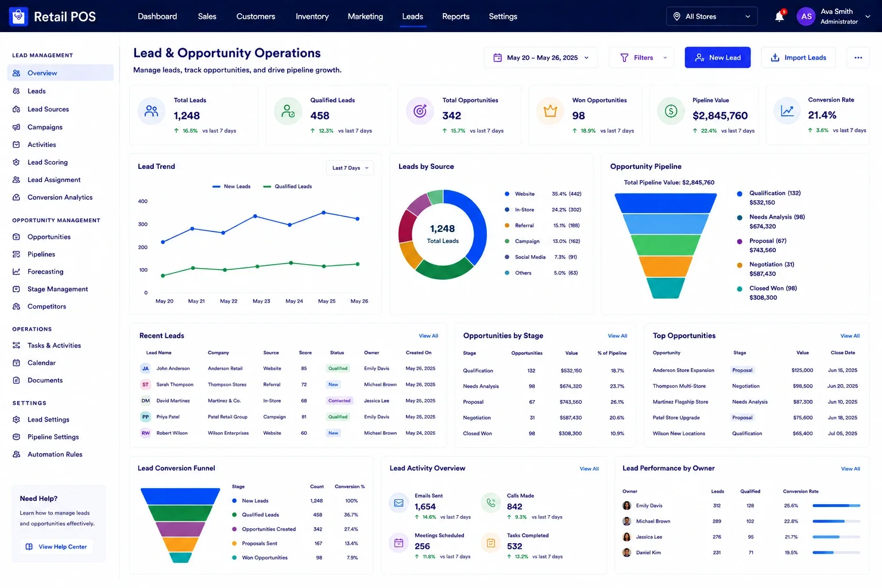Click the Qualification legend color dot

point(740,194)
